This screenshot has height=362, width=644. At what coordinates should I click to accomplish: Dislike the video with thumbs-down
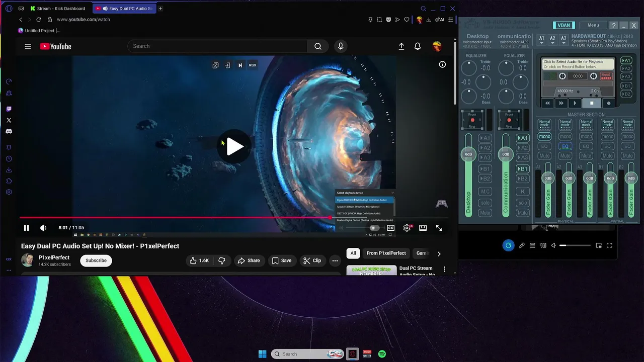[x=222, y=260]
